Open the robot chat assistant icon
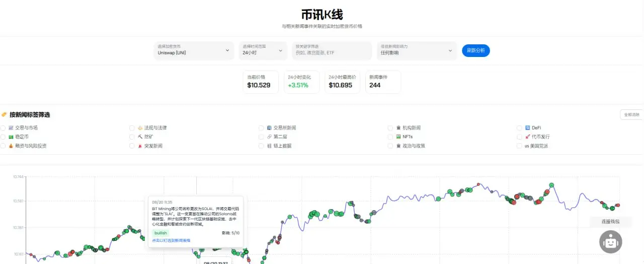Viewport: 644px width, 264px height. pos(610,242)
